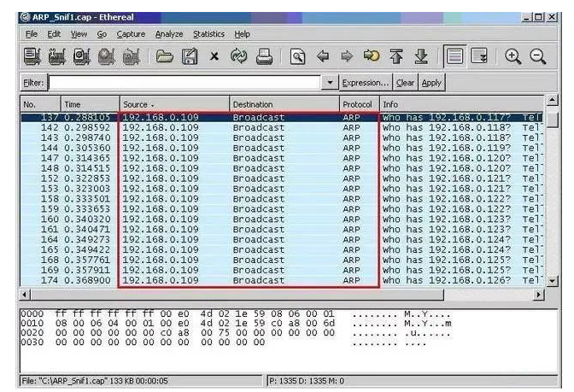Sort packets by the Protocol column header
Viewport: 574px width, 392px height.
357,103
